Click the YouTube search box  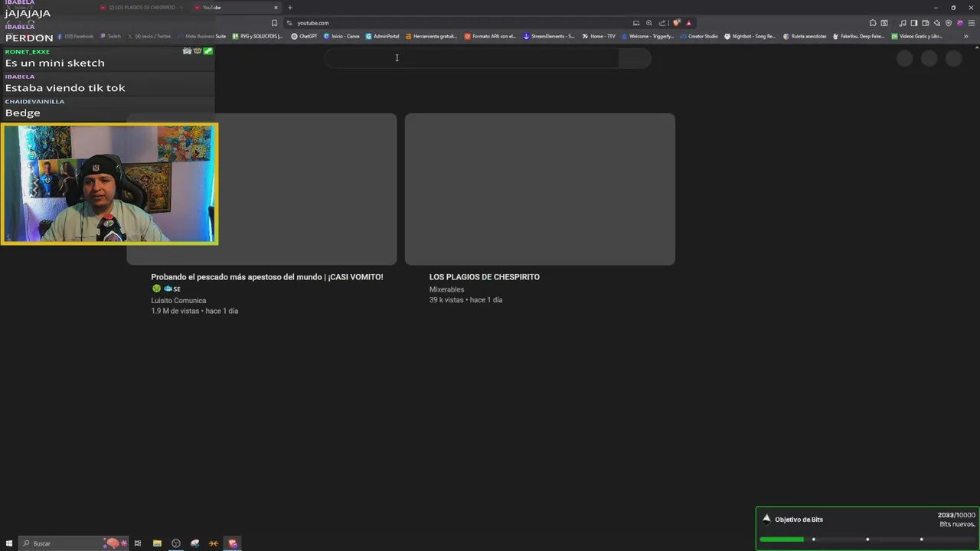(471, 58)
